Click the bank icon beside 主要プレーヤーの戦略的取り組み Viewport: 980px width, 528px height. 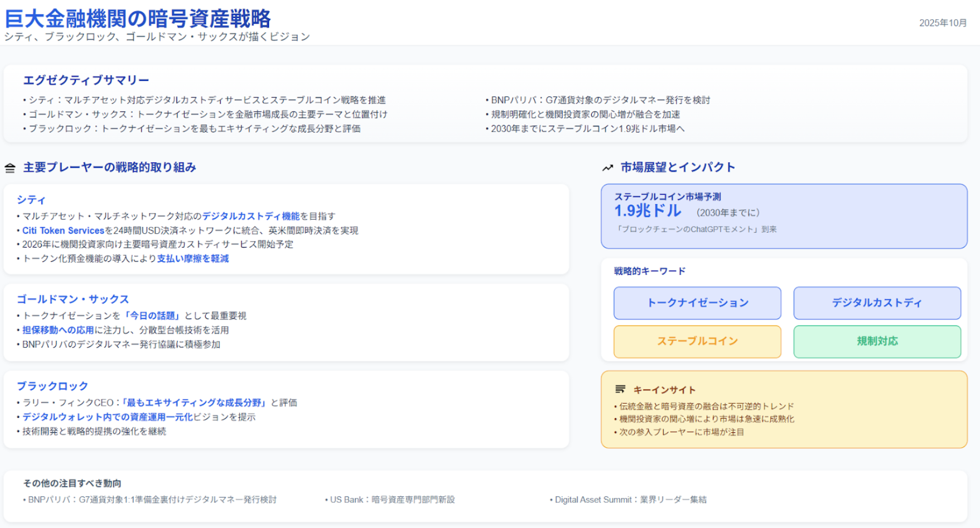pos(10,168)
